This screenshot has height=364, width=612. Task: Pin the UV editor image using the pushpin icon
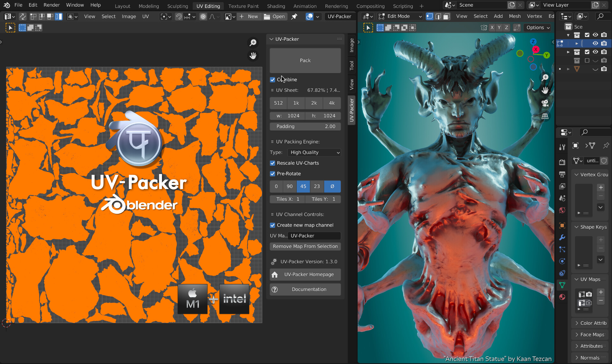coord(294,16)
